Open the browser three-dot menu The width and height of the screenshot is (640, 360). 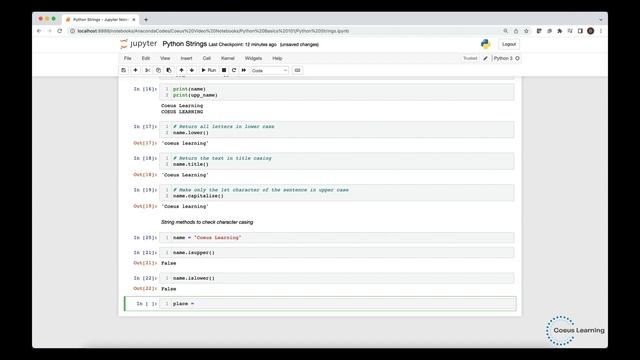(601, 31)
